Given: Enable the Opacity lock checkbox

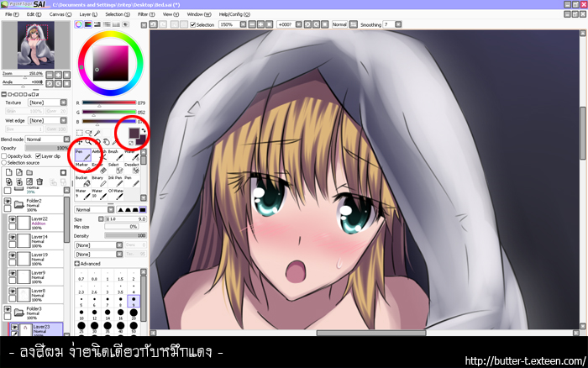Looking at the screenshot, I should pos(4,156).
